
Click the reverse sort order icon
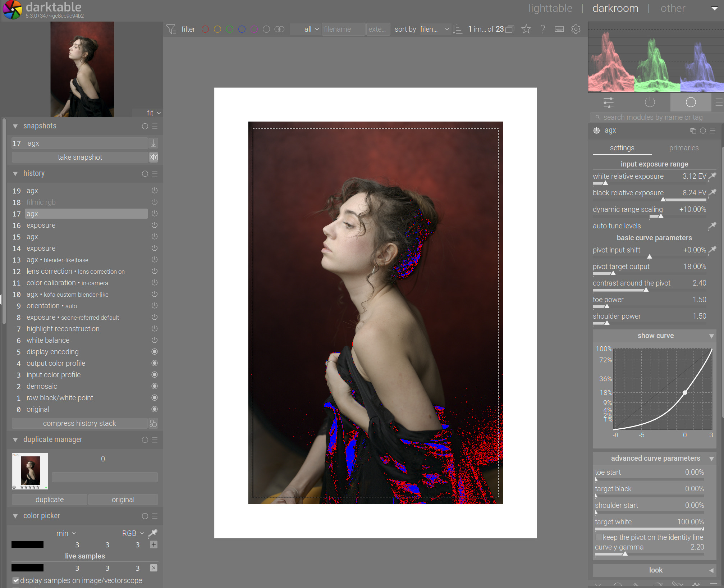(457, 29)
